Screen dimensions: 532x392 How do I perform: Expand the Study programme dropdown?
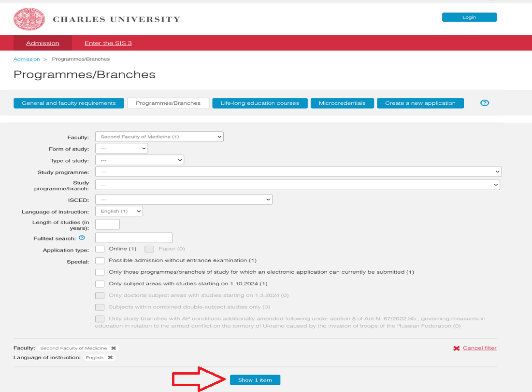[298, 171]
